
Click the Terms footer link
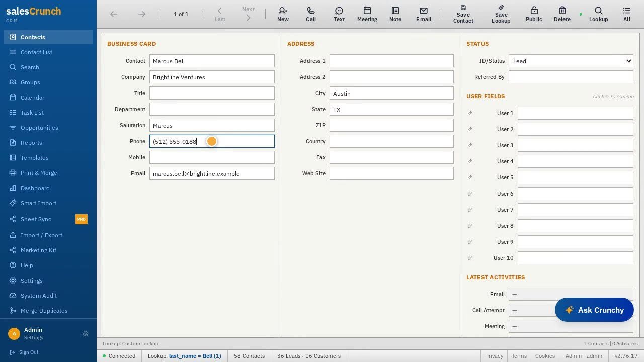[x=519, y=356]
